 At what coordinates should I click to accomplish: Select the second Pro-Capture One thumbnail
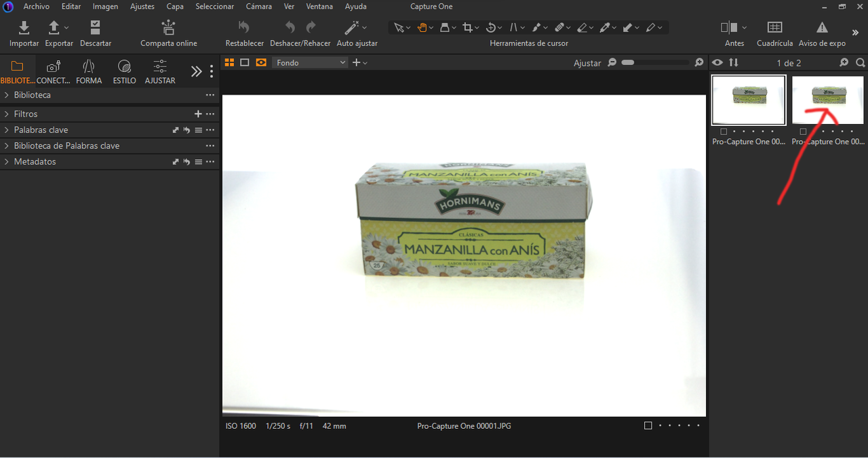(x=828, y=100)
